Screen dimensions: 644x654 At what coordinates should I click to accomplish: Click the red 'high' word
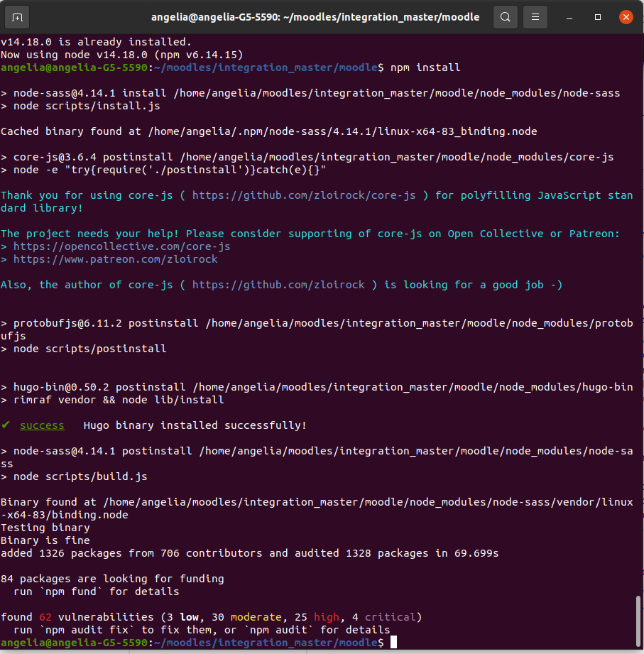coord(327,617)
